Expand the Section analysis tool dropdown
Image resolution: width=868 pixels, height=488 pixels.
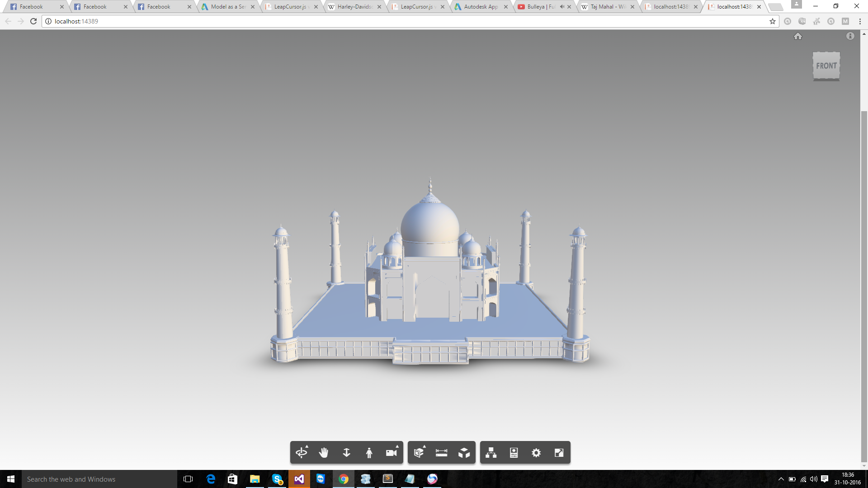click(419, 452)
